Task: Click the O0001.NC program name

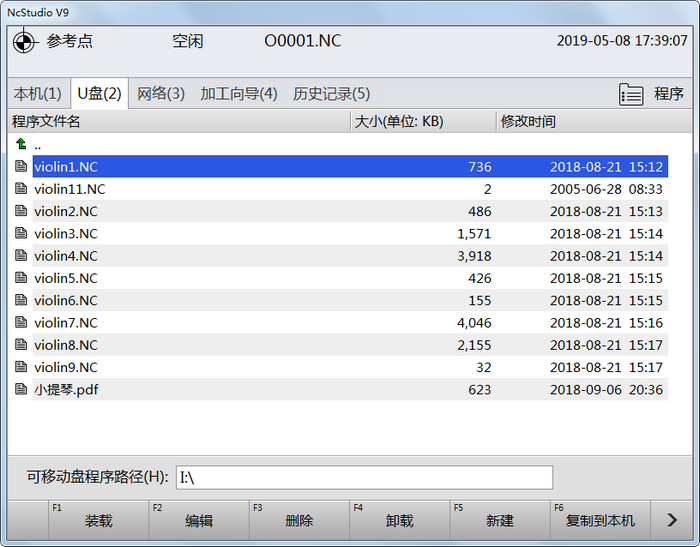Action: [303, 41]
